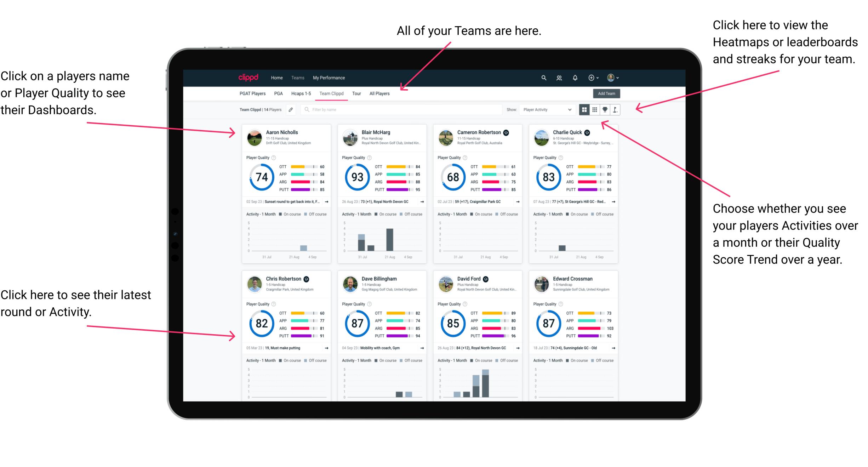Click the user profile avatar icon
Viewport: 868px width, 467px height.
(615, 78)
